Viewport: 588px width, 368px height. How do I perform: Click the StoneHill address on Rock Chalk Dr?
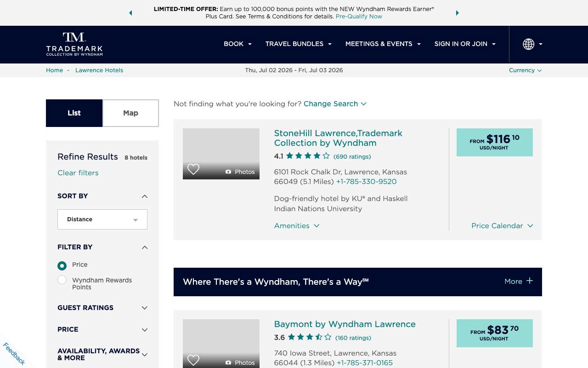click(x=340, y=177)
